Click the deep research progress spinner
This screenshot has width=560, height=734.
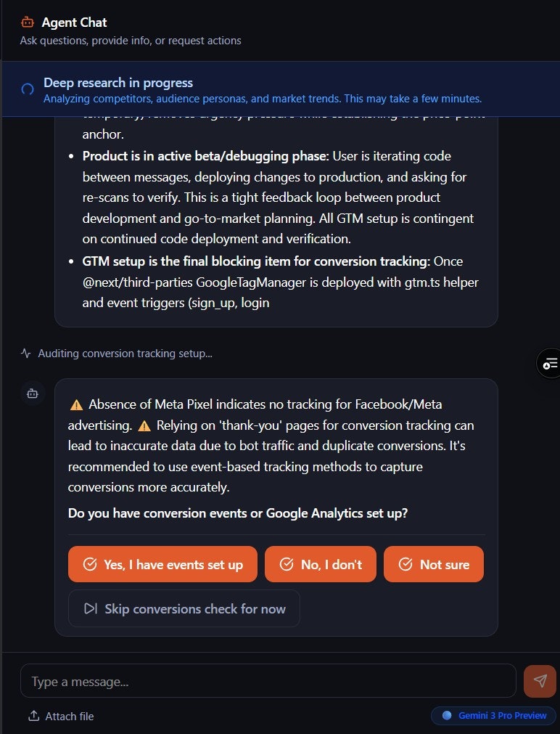coord(27,89)
